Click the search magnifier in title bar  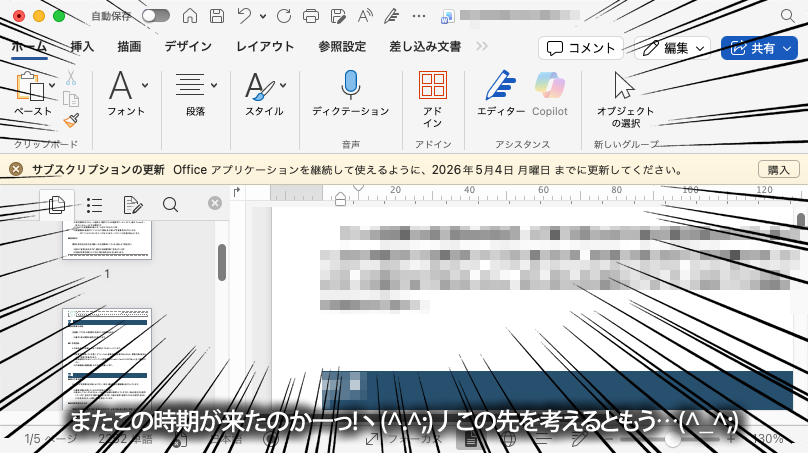(787, 16)
